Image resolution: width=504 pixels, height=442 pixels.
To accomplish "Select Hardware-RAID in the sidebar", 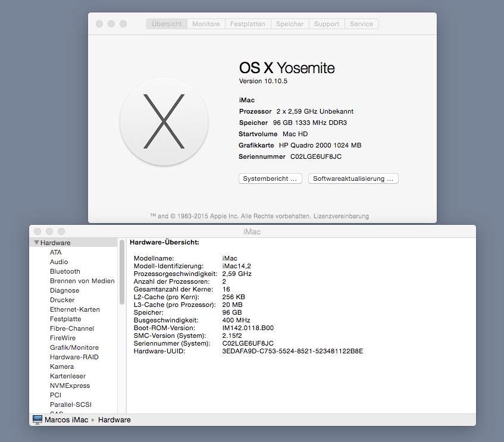I will pos(74,357).
